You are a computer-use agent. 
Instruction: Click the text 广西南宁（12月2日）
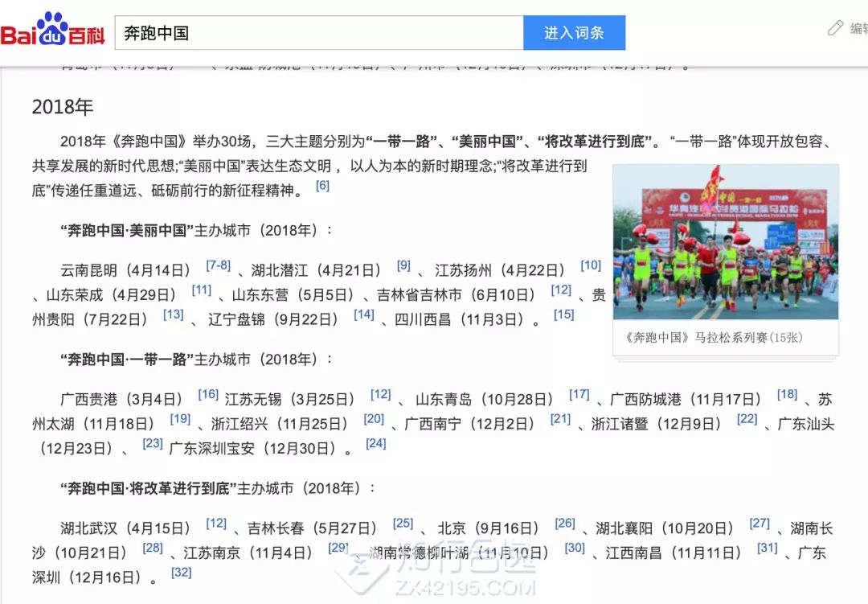click(x=470, y=424)
